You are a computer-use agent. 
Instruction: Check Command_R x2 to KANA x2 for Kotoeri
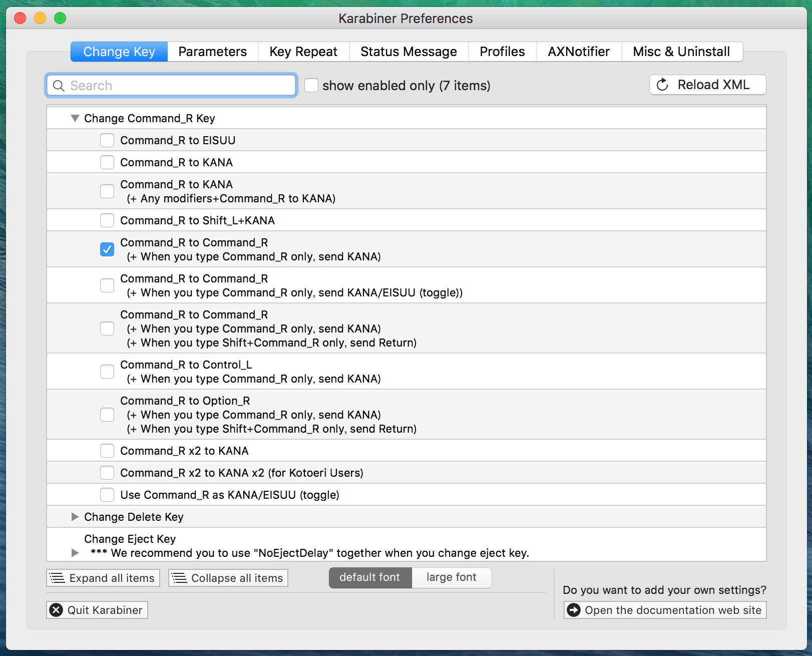click(x=107, y=473)
